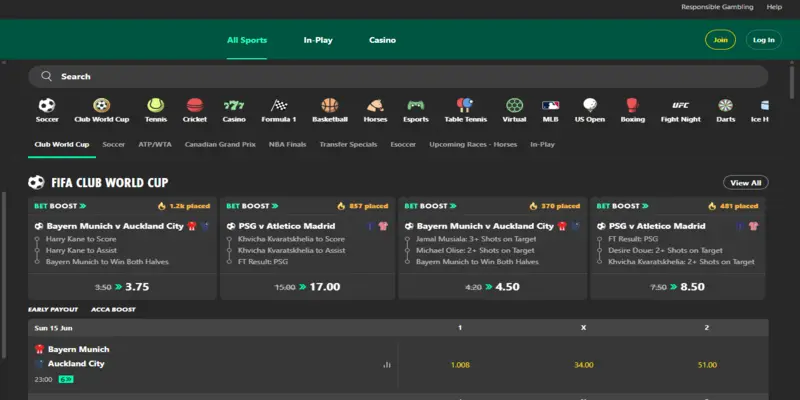800x400 pixels.
Task: Open the Horses icon
Action: (375, 106)
